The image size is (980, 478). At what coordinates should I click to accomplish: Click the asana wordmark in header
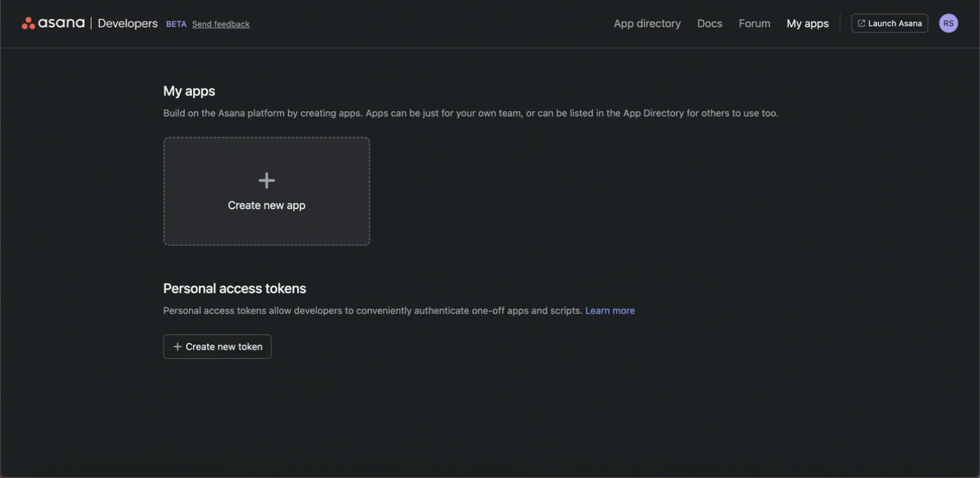point(61,23)
